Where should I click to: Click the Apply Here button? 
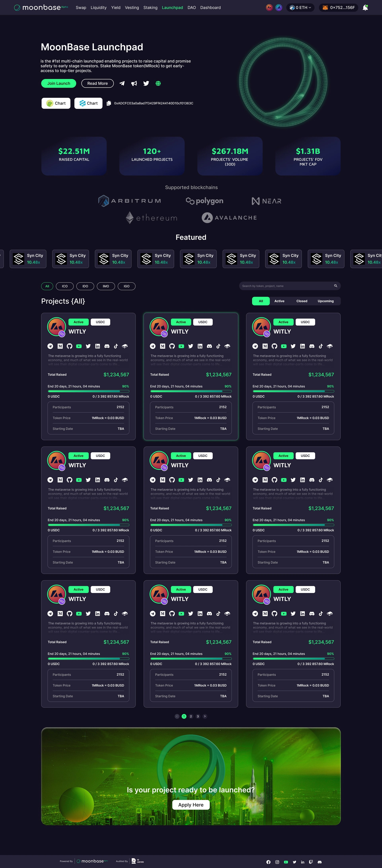[191, 805]
